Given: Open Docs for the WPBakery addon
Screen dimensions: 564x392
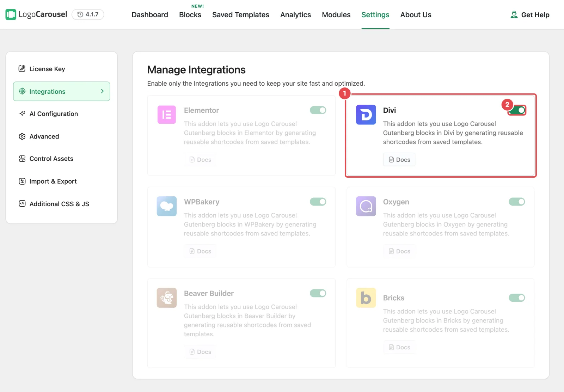Looking at the screenshot, I should (x=200, y=251).
